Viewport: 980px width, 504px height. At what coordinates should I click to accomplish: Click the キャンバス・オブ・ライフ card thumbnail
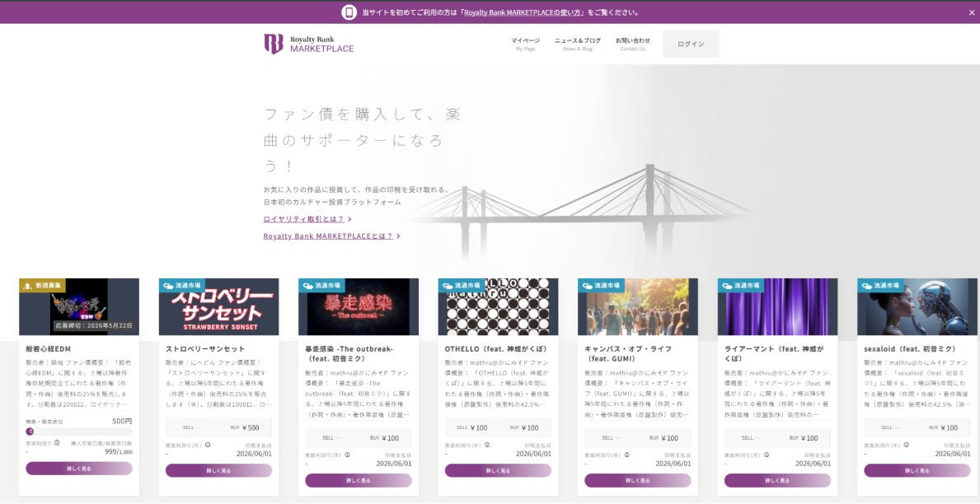point(638,306)
